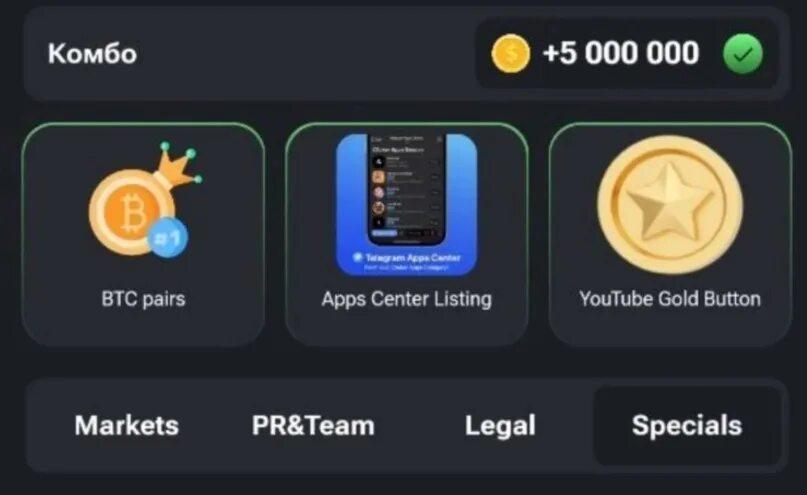Click the star emblem inside the gold coin
Viewport: 807px width, 495px height.
point(670,202)
